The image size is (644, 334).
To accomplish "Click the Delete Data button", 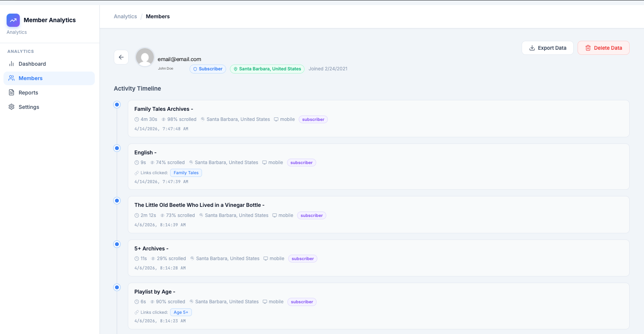I will (x=604, y=48).
